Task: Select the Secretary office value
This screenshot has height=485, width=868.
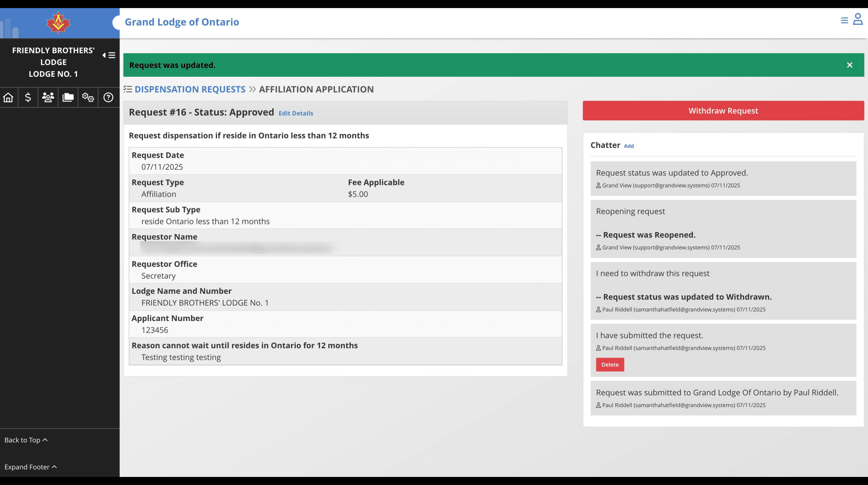Action: coord(158,276)
